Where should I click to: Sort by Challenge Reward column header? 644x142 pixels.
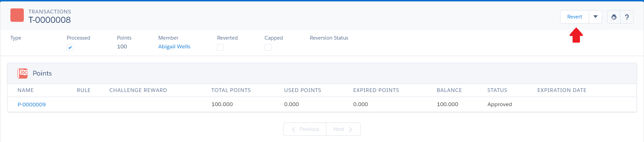coord(138,90)
